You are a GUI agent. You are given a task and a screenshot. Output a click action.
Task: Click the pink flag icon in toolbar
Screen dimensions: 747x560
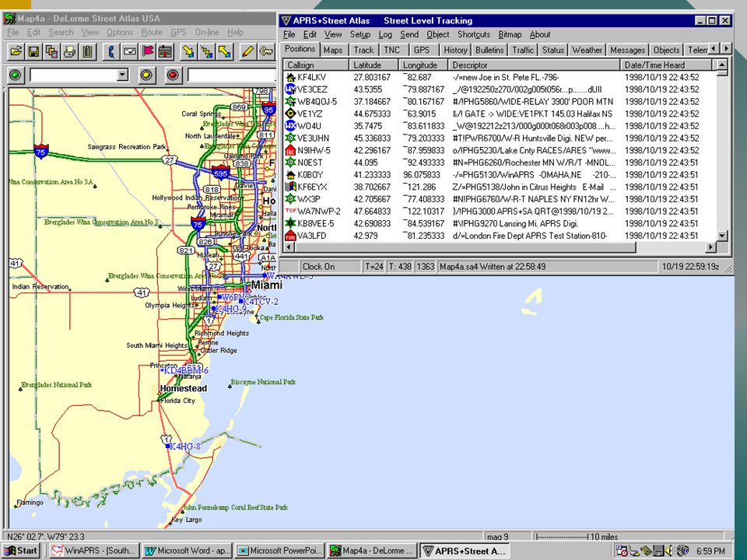[148, 51]
